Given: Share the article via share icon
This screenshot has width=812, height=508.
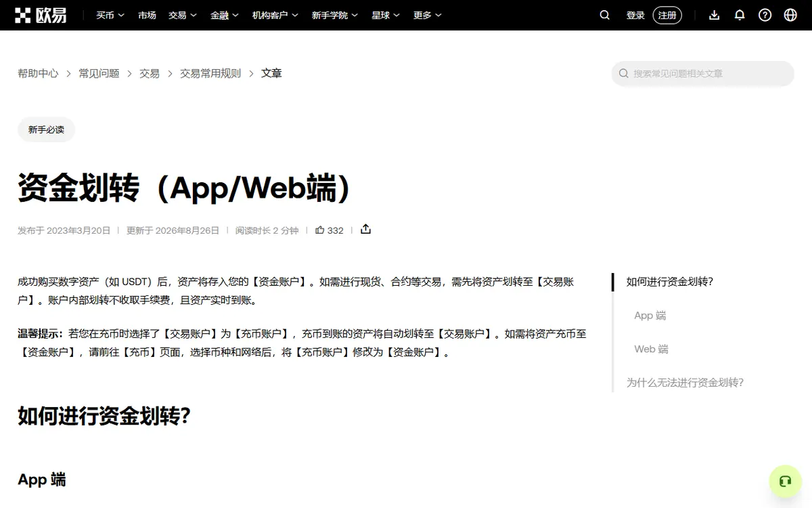Looking at the screenshot, I should pyautogui.click(x=365, y=230).
